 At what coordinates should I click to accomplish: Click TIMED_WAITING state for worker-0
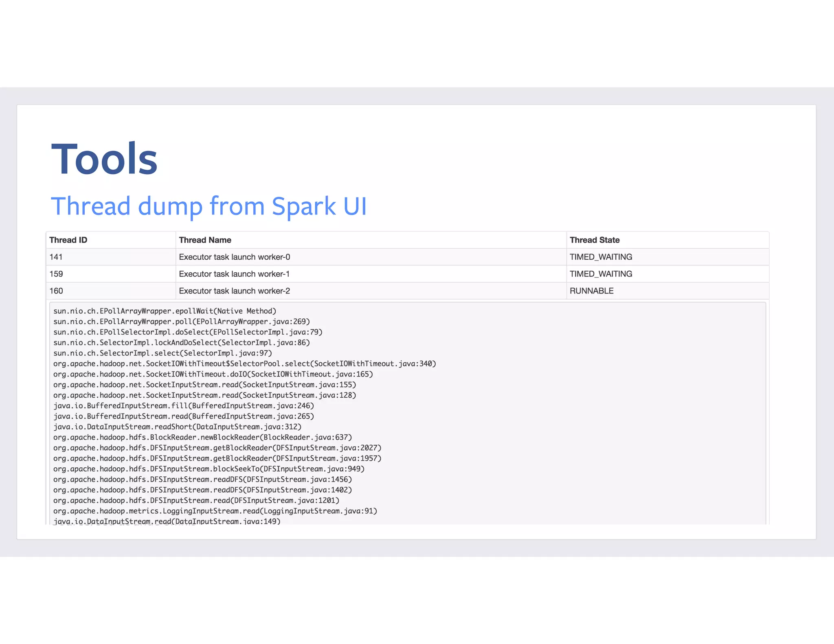[601, 257]
